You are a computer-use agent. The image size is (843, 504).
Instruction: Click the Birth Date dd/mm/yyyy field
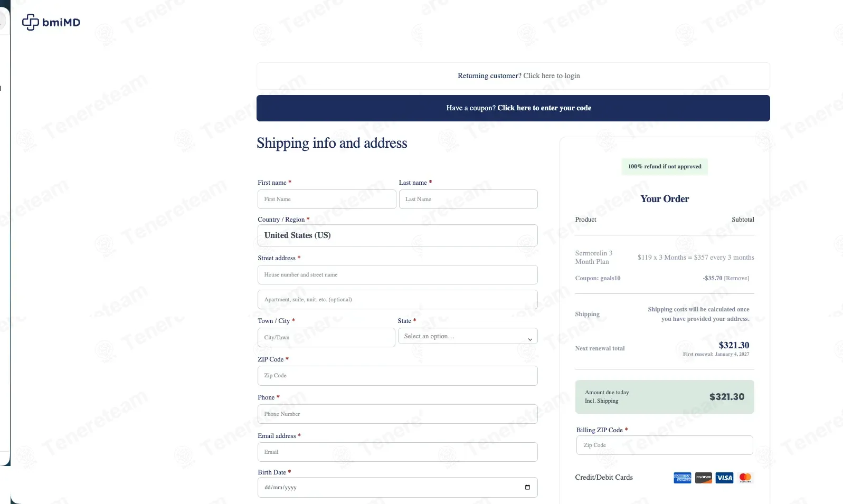(x=397, y=488)
